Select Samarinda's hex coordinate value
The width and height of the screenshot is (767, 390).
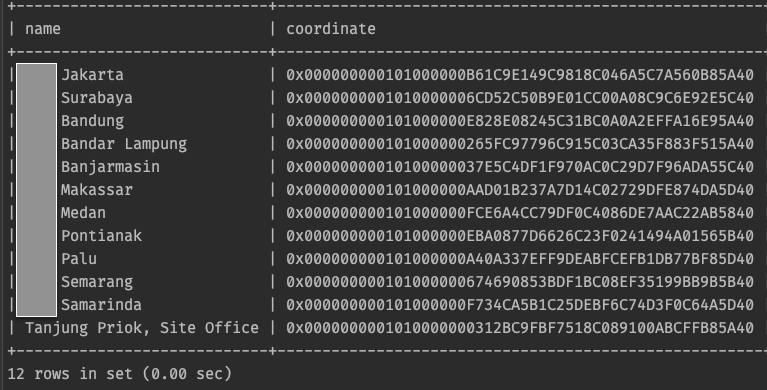point(519,305)
